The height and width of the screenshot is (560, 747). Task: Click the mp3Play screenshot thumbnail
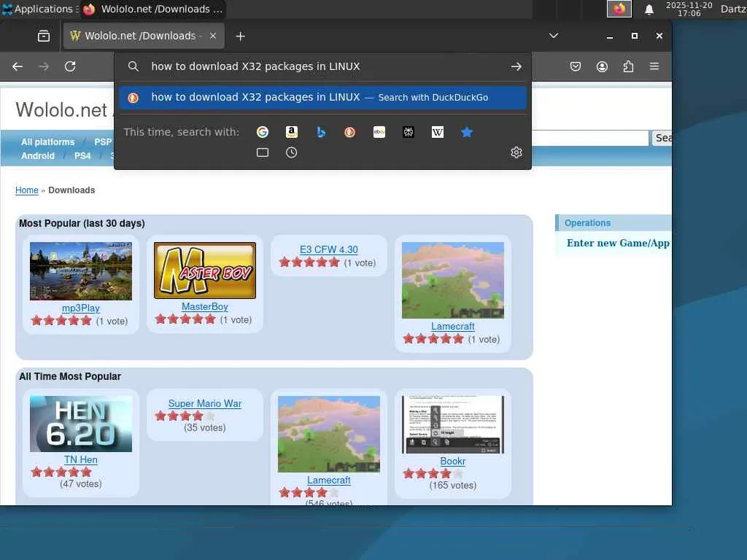[80, 271]
